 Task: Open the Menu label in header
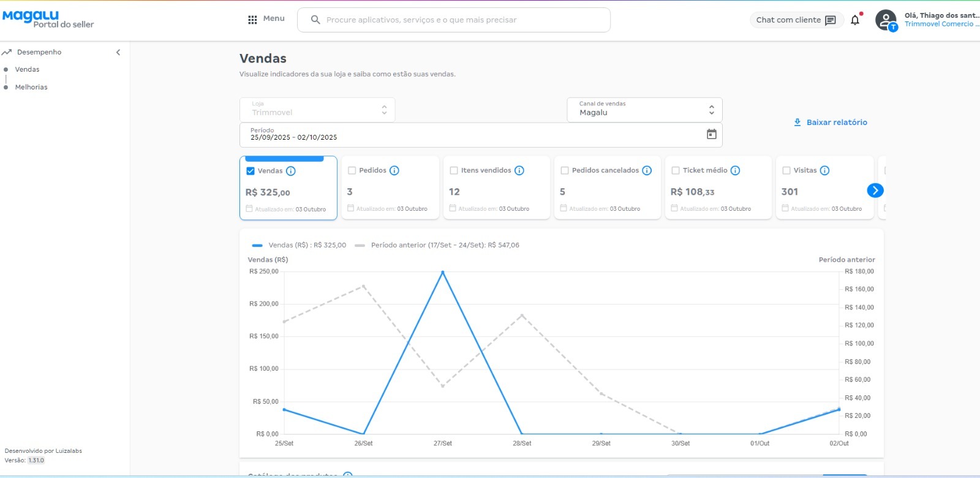pyautogui.click(x=274, y=18)
